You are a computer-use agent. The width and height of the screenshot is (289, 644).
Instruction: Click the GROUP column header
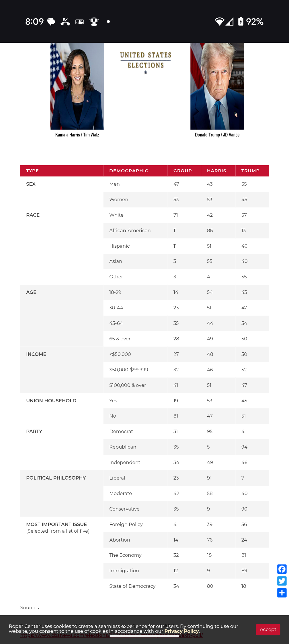click(183, 171)
